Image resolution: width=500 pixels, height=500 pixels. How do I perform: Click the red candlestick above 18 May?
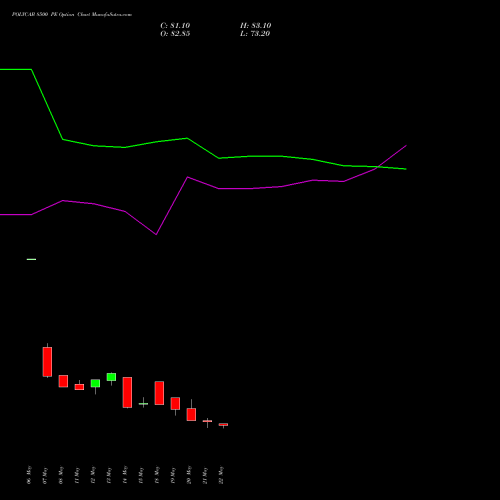pos(159,393)
